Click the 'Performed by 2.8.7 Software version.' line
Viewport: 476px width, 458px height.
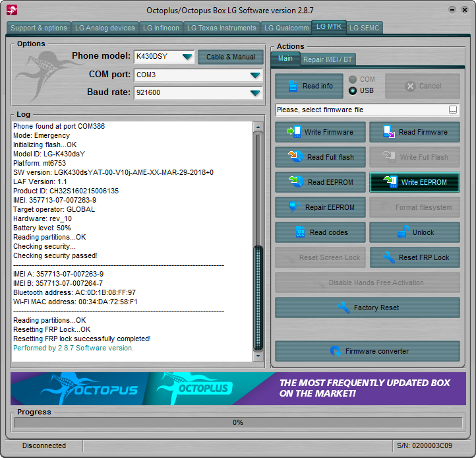[x=73, y=348]
